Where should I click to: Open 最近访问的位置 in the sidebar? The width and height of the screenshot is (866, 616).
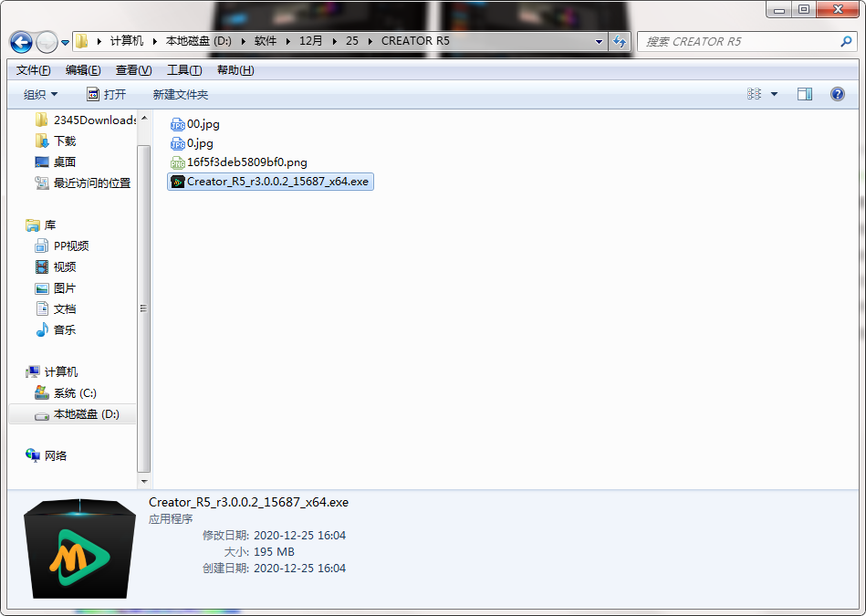83,183
